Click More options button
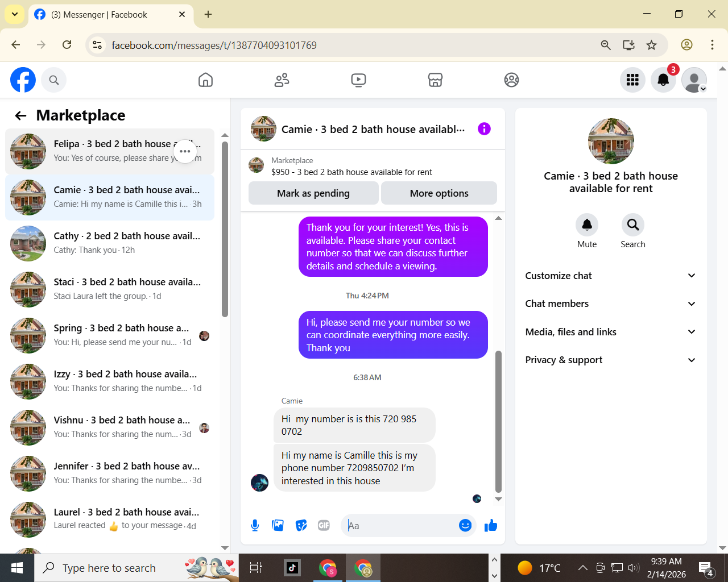 pyautogui.click(x=439, y=193)
